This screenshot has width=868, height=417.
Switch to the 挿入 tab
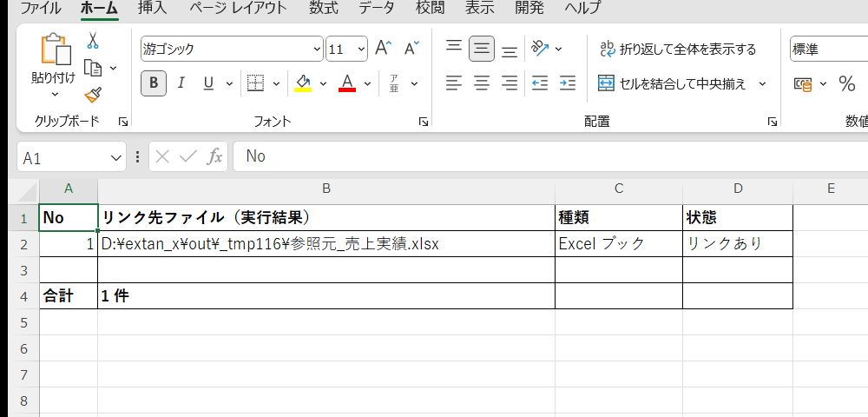[x=152, y=8]
